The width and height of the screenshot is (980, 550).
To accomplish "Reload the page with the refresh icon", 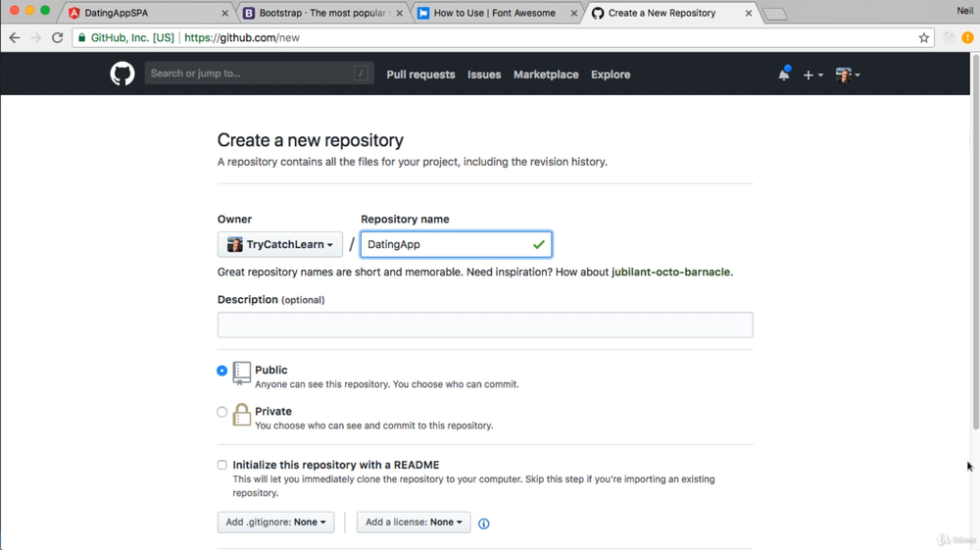I will [x=57, y=38].
